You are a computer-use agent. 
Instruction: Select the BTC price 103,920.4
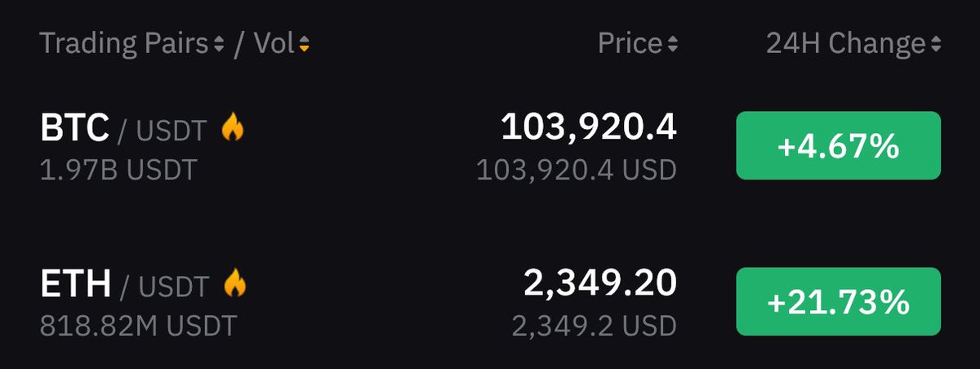coord(589,127)
